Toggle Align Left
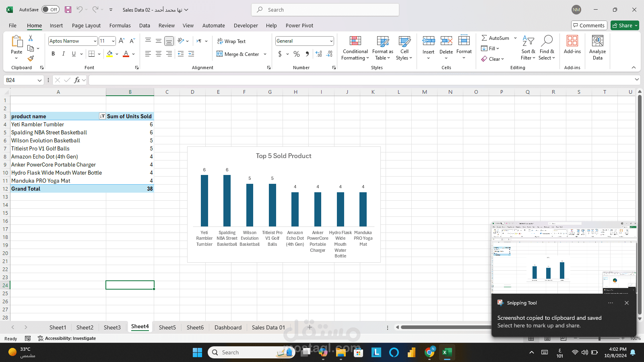644x362 pixels. pos(148,54)
